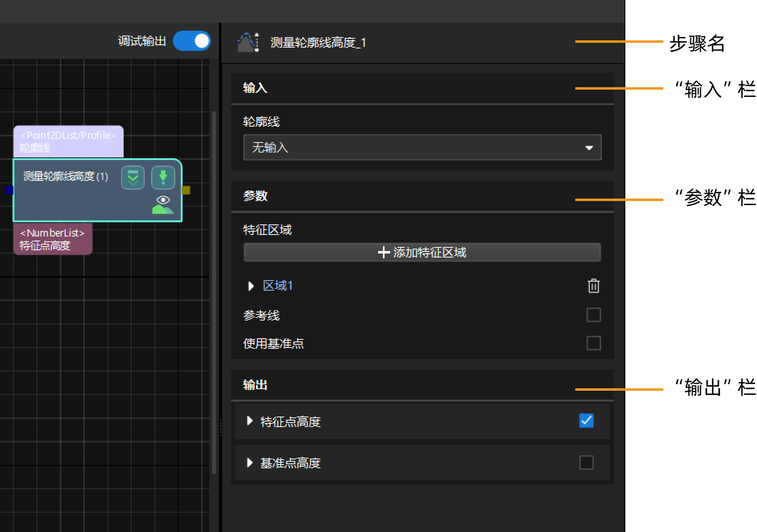The image size is (757, 532).
Task: Enable the 基准点高度 output checkbox
Action: [586, 463]
